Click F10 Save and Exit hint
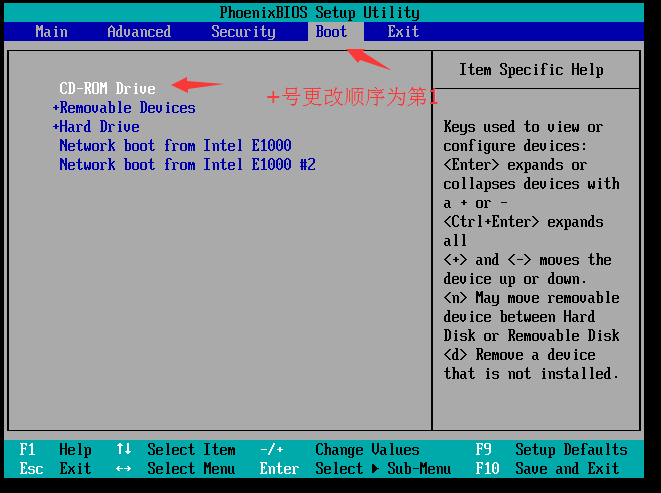 (x=548, y=469)
